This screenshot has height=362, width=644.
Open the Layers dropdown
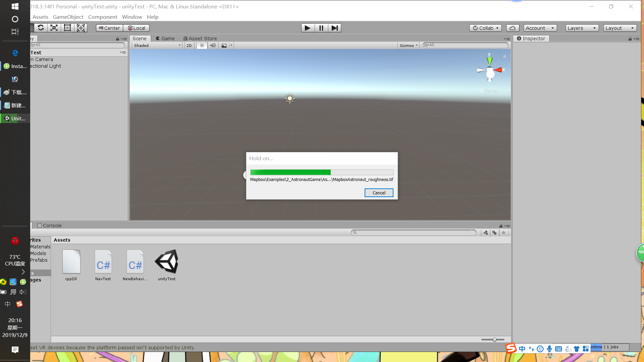tap(582, 28)
